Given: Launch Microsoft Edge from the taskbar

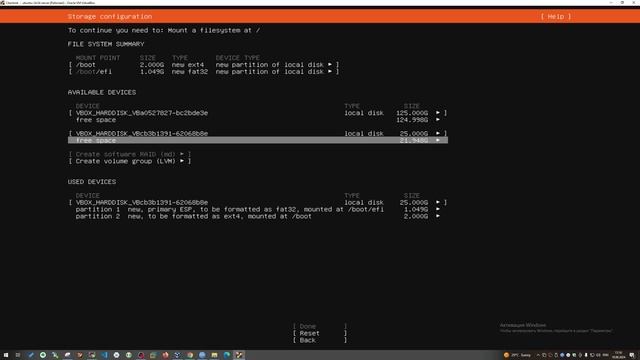Looking at the screenshot, I should click(x=227, y=355).
